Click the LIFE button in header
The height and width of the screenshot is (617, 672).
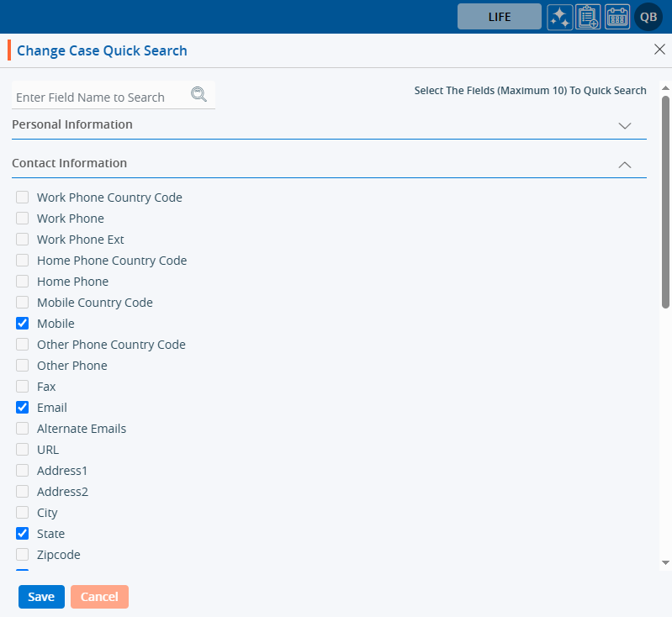(x=499, y=17)
